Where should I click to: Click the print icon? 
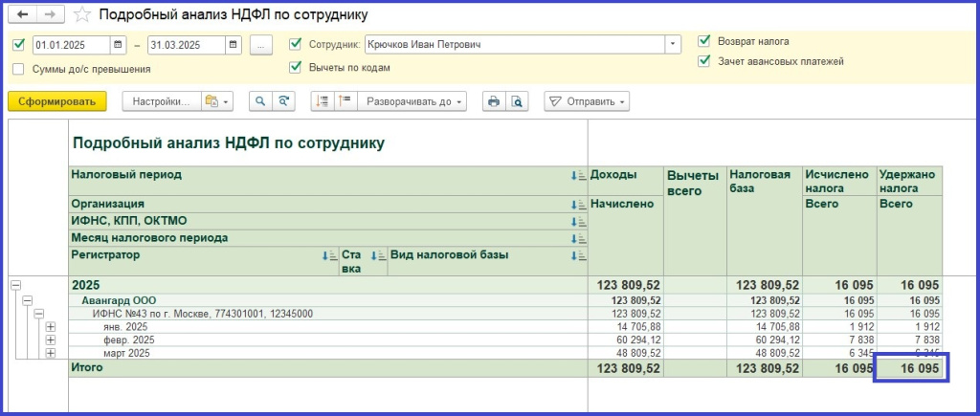tap(494, 101)
